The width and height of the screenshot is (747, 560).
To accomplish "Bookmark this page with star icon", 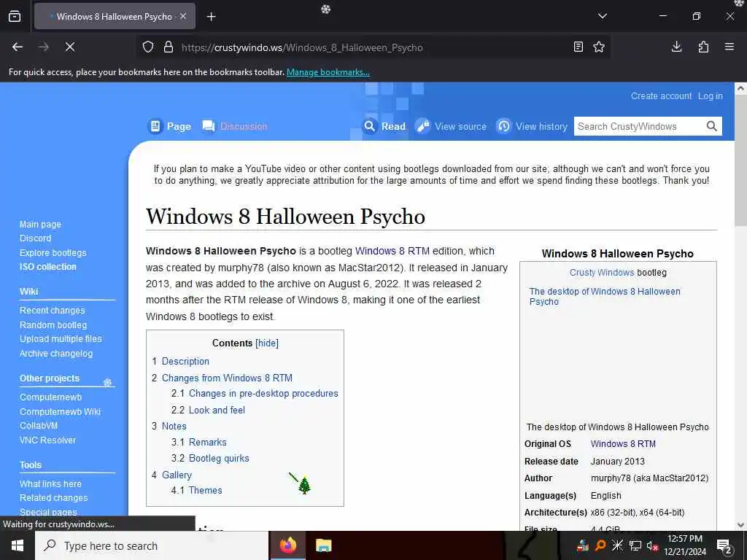I will tap(599, 47).
